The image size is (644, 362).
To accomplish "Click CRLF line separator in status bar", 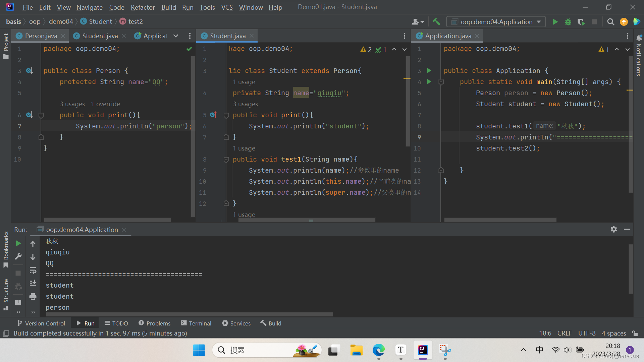I will click(x=564, y=333).
